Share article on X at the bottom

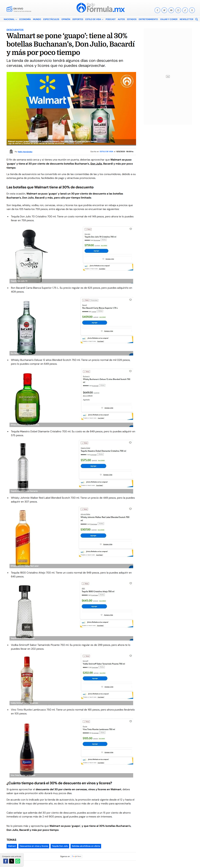[11, 861]
